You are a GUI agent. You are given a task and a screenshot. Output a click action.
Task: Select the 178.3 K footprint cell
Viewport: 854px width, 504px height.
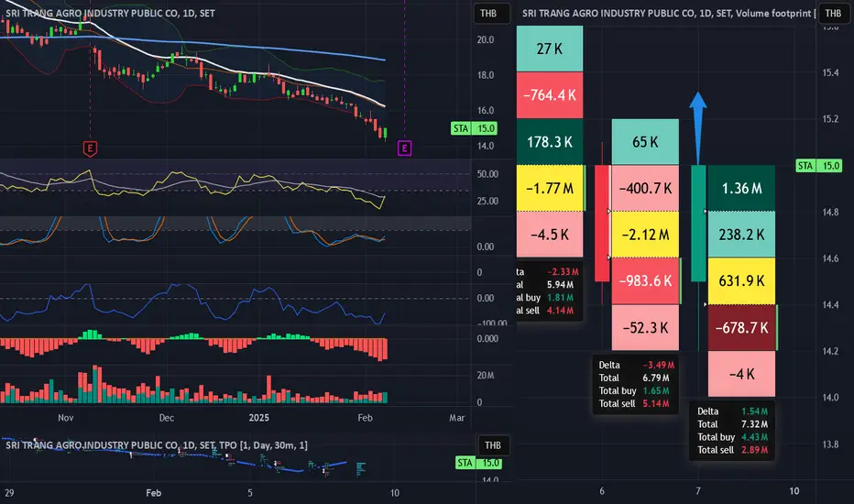click(x=550, y=142)
